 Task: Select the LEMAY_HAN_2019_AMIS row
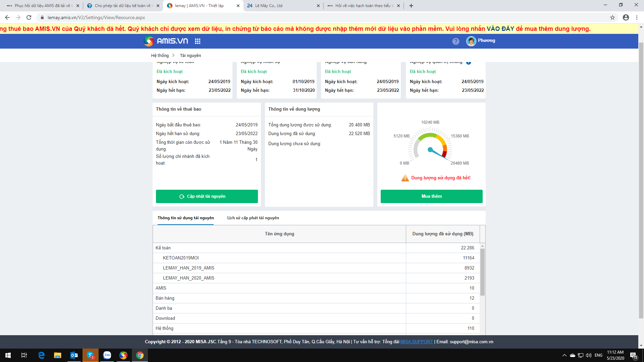316,268
